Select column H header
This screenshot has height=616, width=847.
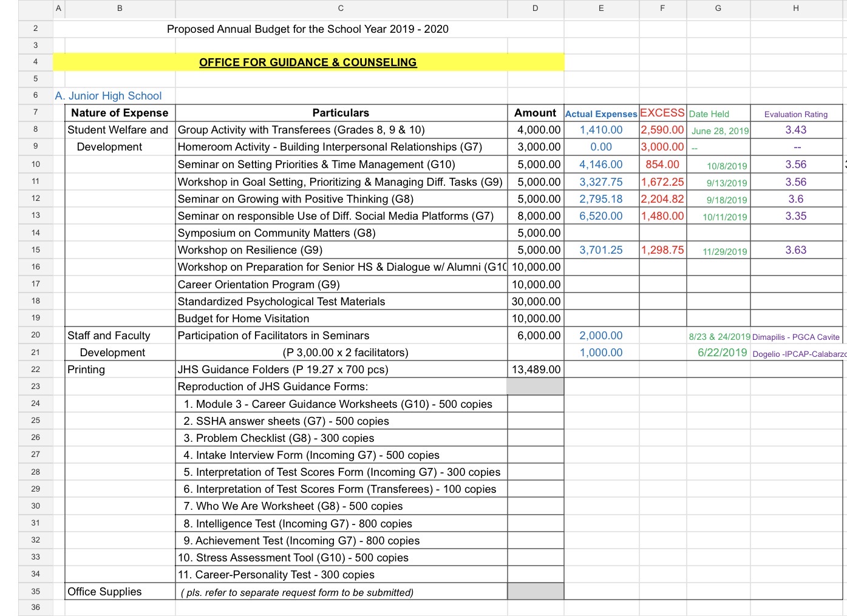pyautogui.click(x=796, y=8)
